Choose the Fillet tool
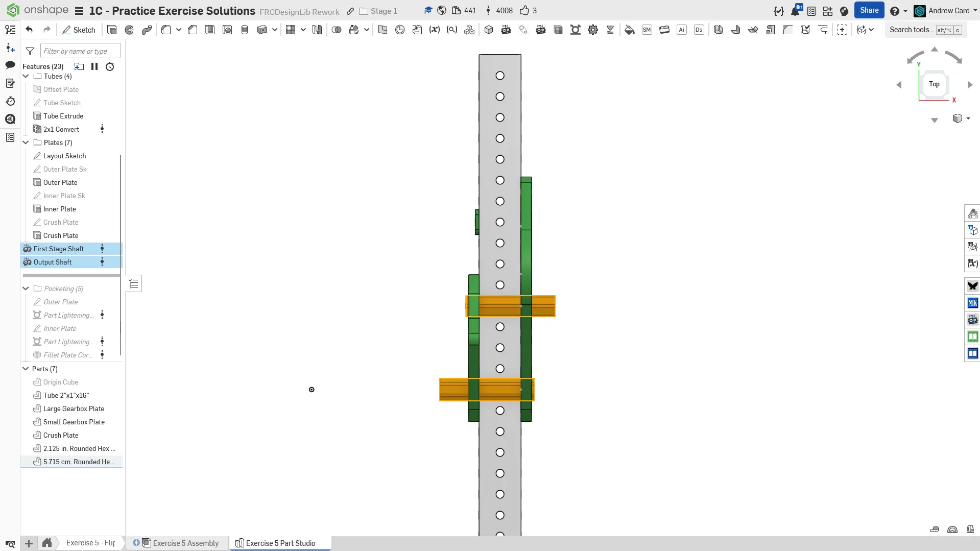The width and height of the screenshot is (980, 551). 166,30
